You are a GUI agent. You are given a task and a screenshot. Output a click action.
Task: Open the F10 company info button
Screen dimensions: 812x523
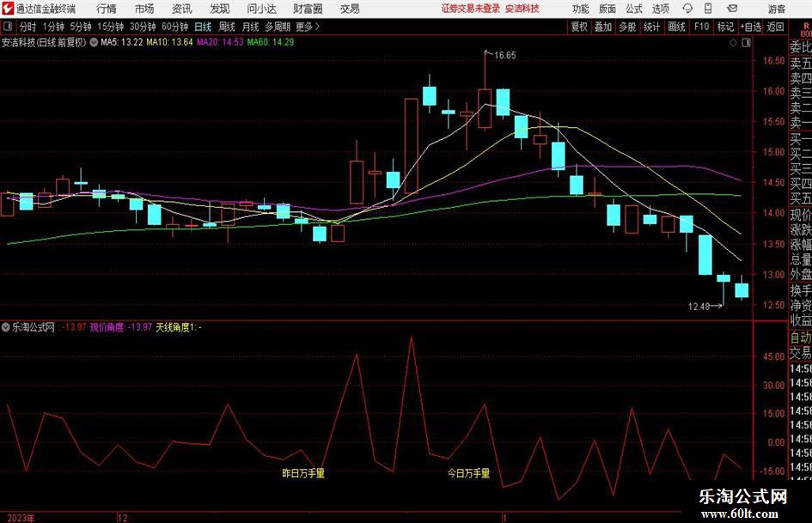coord(702,27)
